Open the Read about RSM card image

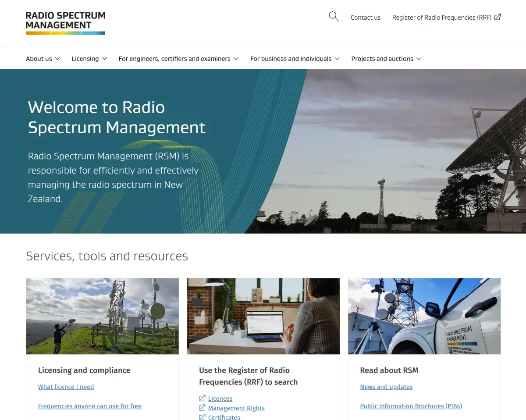pos(424,316)
